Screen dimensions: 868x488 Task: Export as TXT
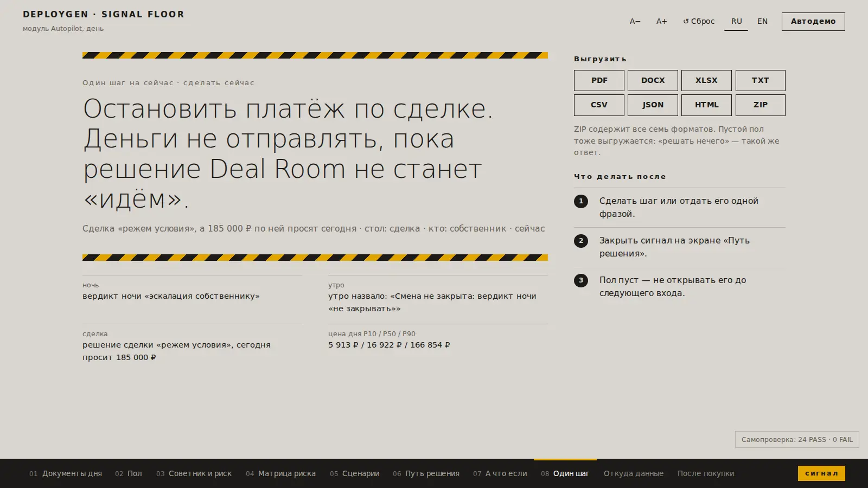coord(760,80)
